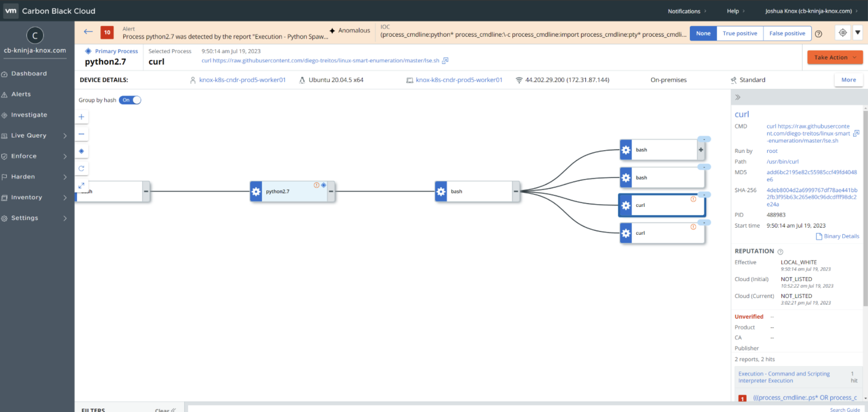The image size is (868, 412).
Task: Toggle Group by hash switch
Action: 130,100
